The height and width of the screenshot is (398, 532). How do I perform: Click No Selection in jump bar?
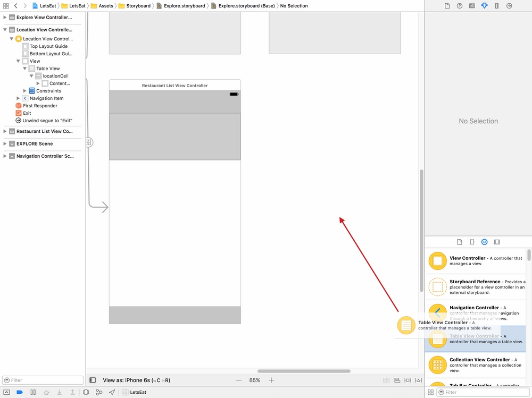[294, 6]
